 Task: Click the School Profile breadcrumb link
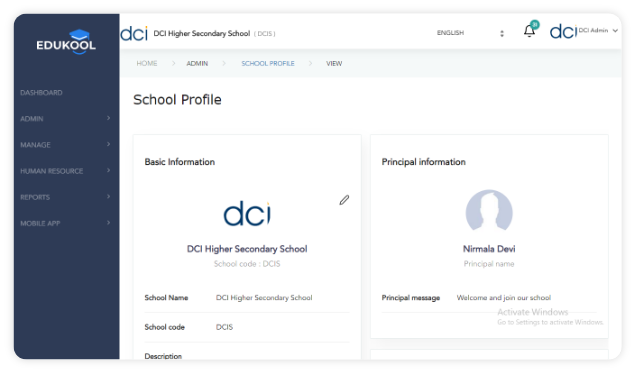tap(268, 64)
